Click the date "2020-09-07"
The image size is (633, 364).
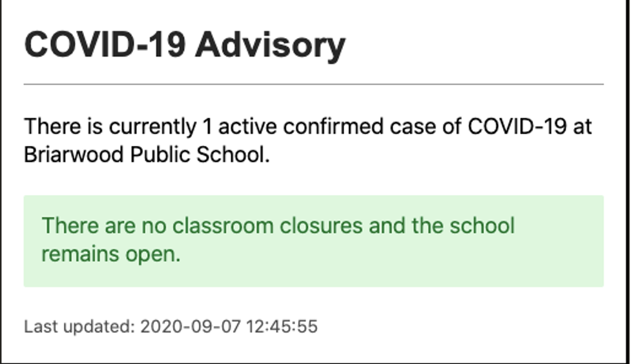(x=189, y=327)
